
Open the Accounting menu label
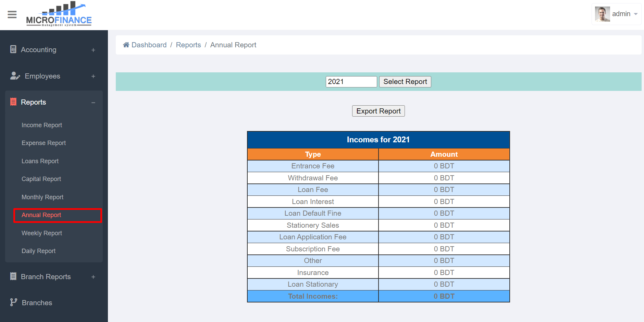pyautogui.click(x=39, y=50)
